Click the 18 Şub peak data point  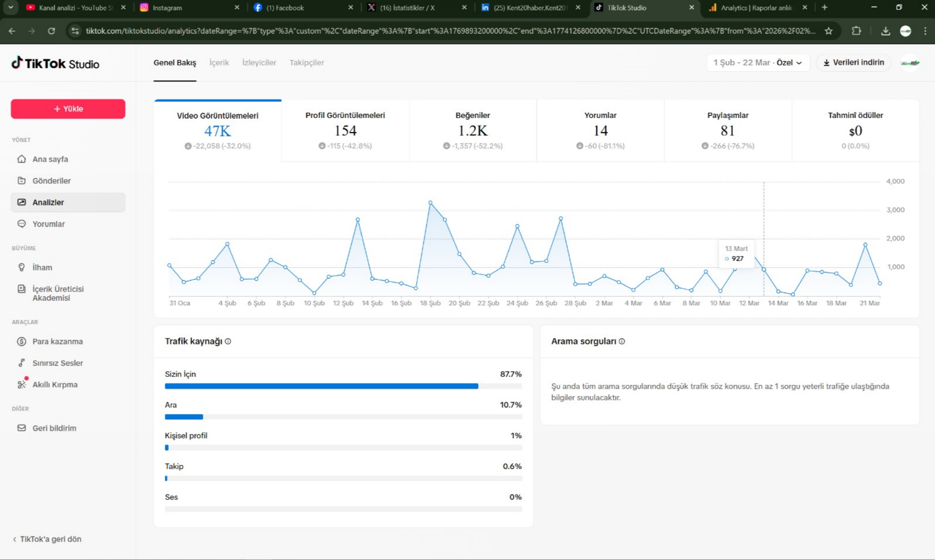430,202
